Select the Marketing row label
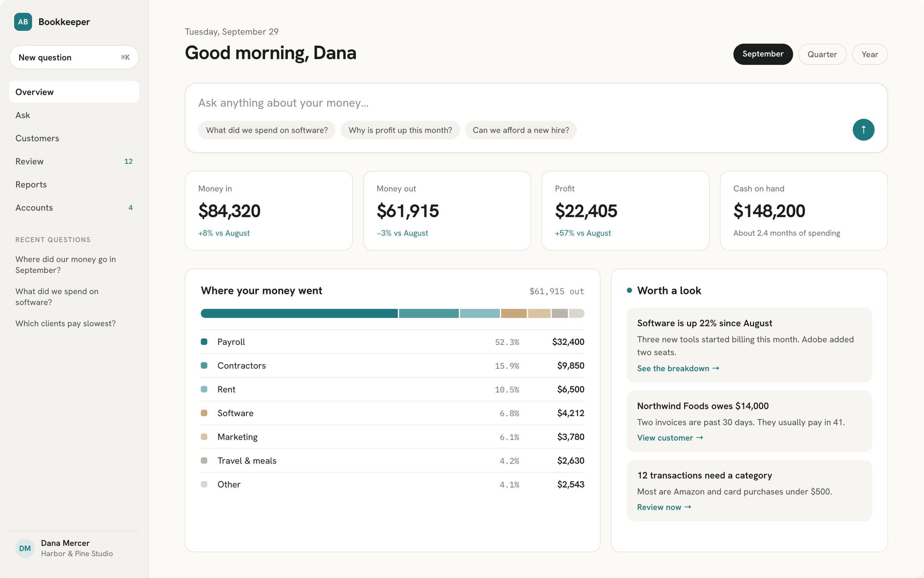This screenshot has width=924, height=578. (x=237, y=437)
